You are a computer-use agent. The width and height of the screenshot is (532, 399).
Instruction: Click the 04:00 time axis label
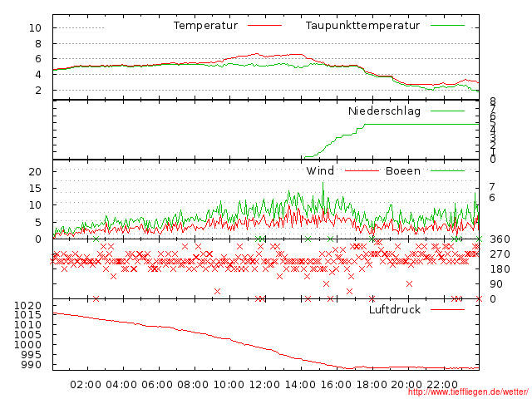coord(121,385)
